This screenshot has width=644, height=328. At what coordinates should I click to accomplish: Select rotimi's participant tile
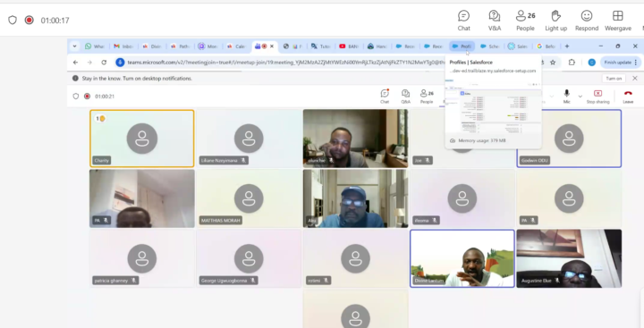pos(355,258)
